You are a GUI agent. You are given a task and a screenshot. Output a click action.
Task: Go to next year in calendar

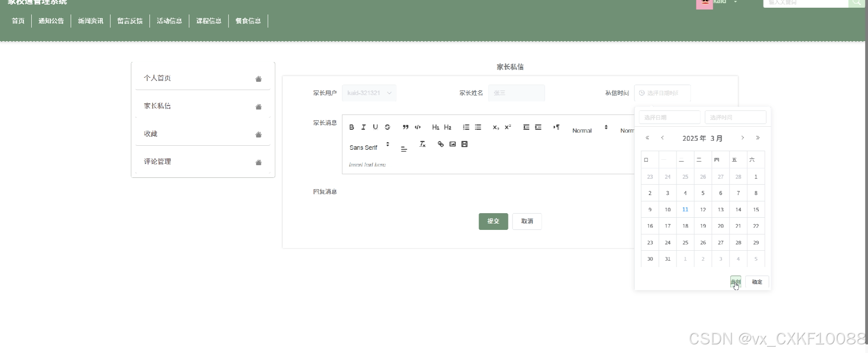click(x=758, y=138)
